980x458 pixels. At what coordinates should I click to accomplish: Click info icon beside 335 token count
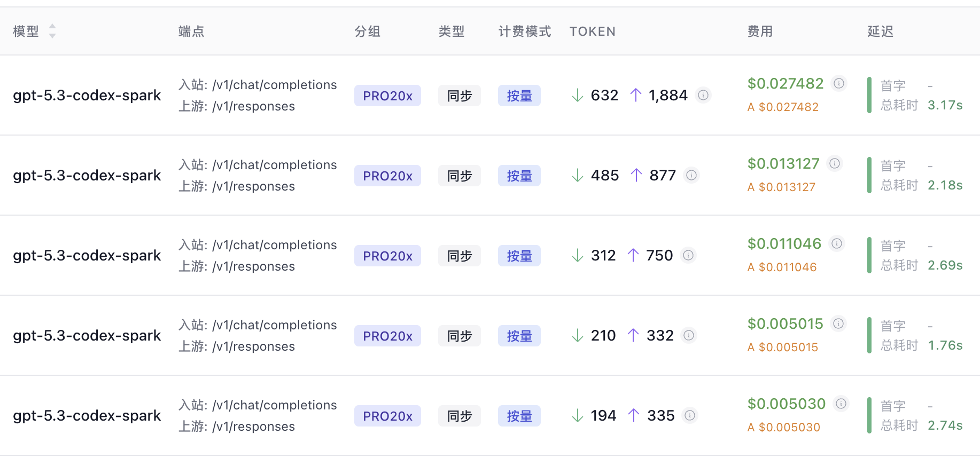pos(690,415)
